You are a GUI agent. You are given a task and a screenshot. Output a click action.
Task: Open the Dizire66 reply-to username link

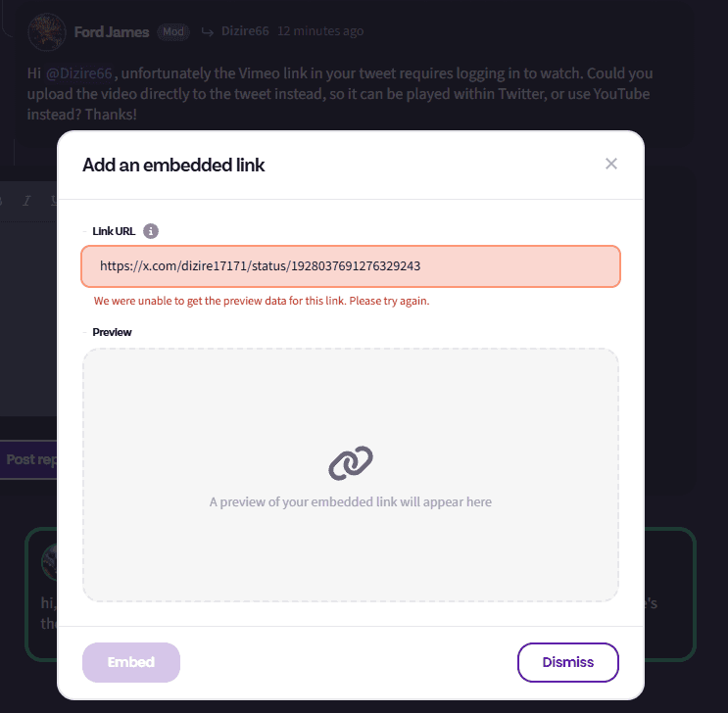(x=245, y=31)
